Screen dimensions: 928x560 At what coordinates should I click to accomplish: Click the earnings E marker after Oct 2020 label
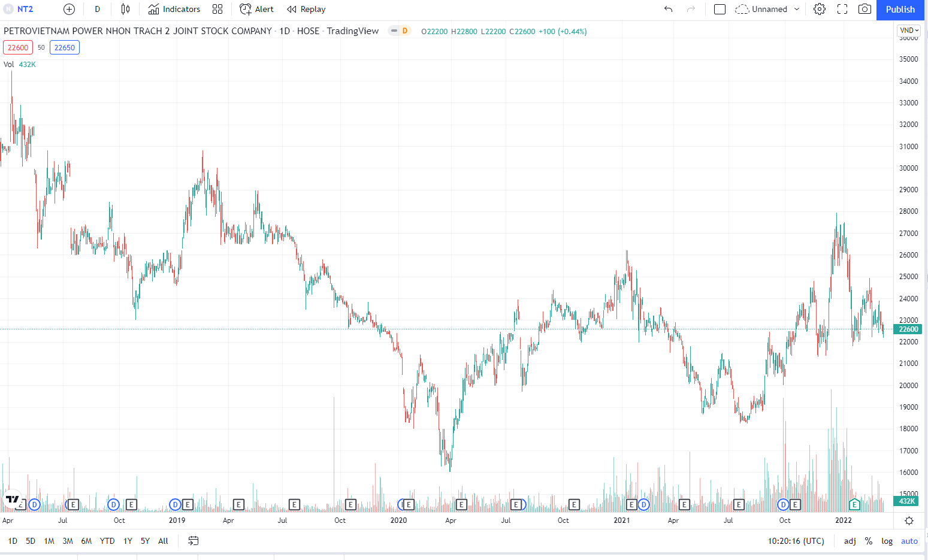[x=574, y=505]
